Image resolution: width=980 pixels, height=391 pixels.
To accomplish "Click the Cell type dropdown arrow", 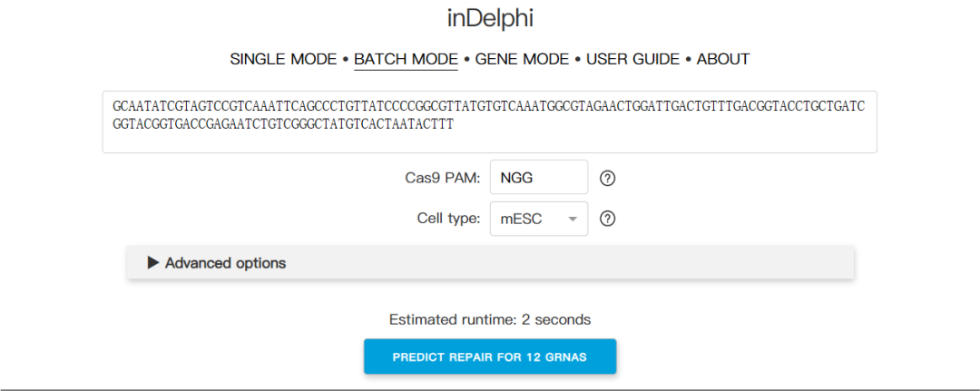I will coord(573,219).
